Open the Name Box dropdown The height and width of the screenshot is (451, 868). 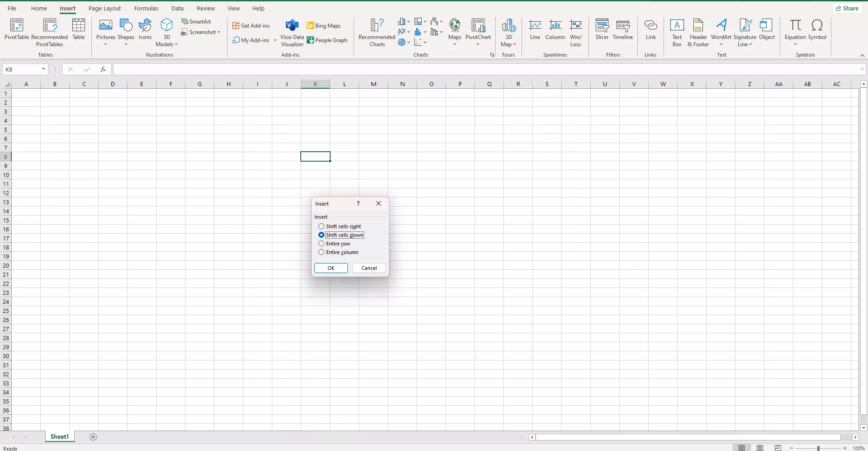tap(43, 69)
